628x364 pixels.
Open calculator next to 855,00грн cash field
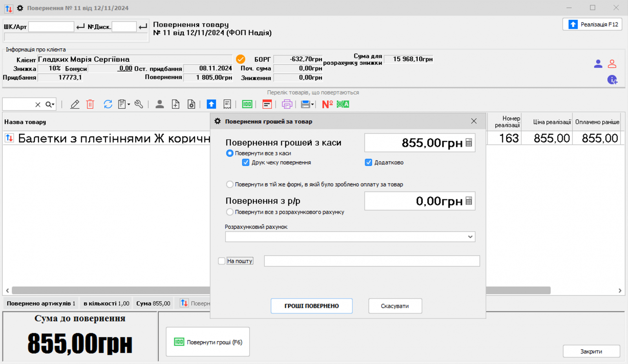pyautogui.click(x=469, y=143)
